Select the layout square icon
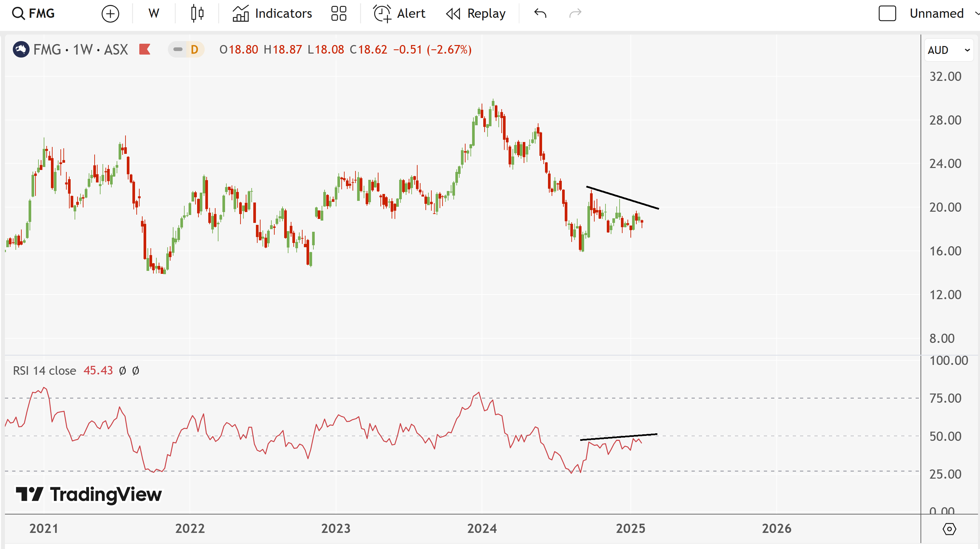The width and height of the screenshot is (980, 549). click(887, 13)
